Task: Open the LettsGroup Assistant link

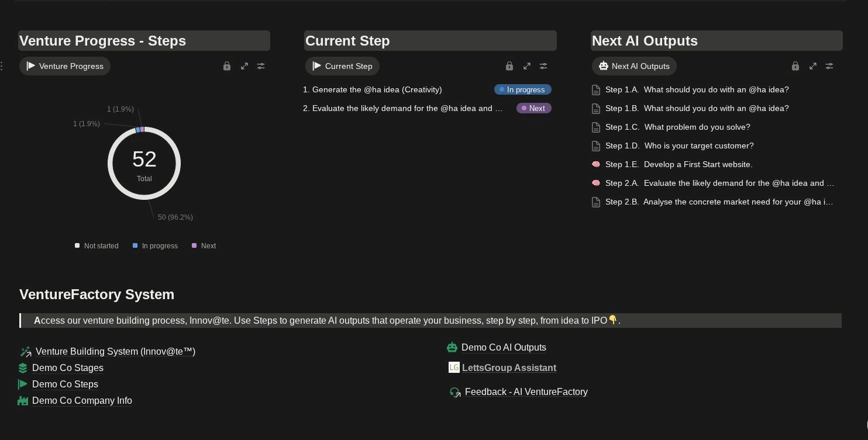Action: (508, 368)
